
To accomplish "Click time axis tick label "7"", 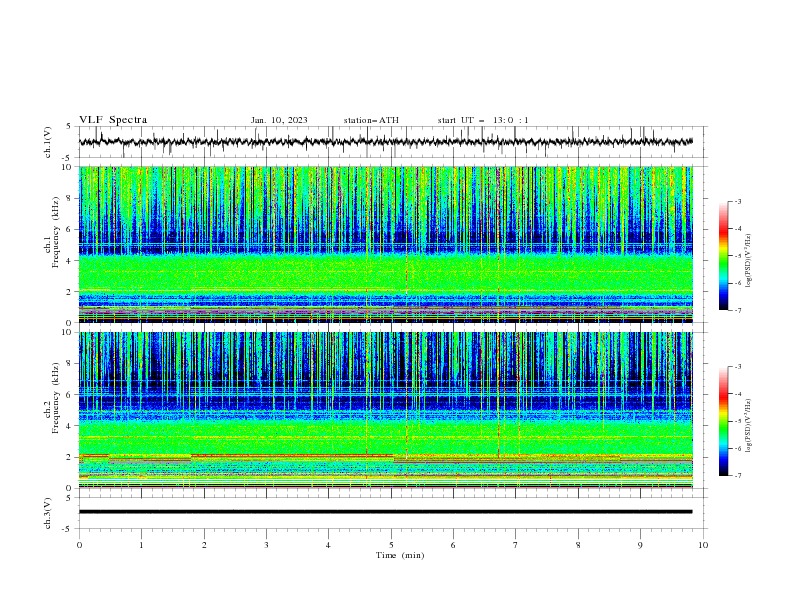I will pyautogui.click(x=515, y=545).
